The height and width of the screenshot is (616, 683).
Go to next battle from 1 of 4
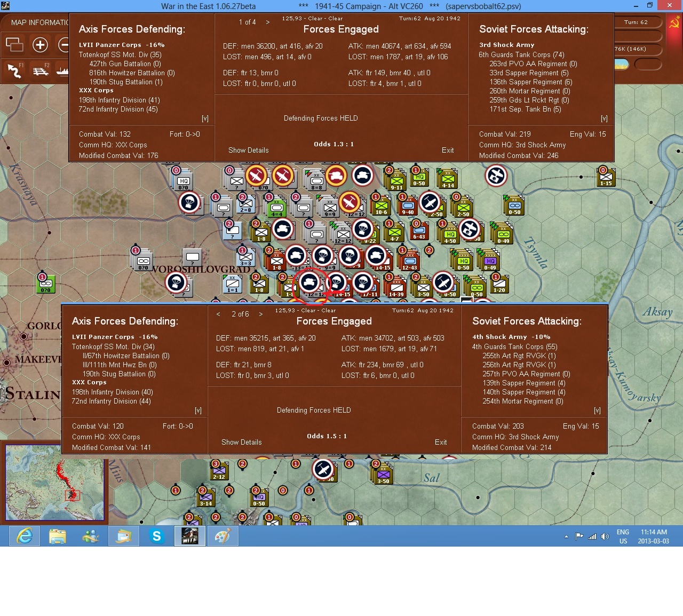(267, 22)
